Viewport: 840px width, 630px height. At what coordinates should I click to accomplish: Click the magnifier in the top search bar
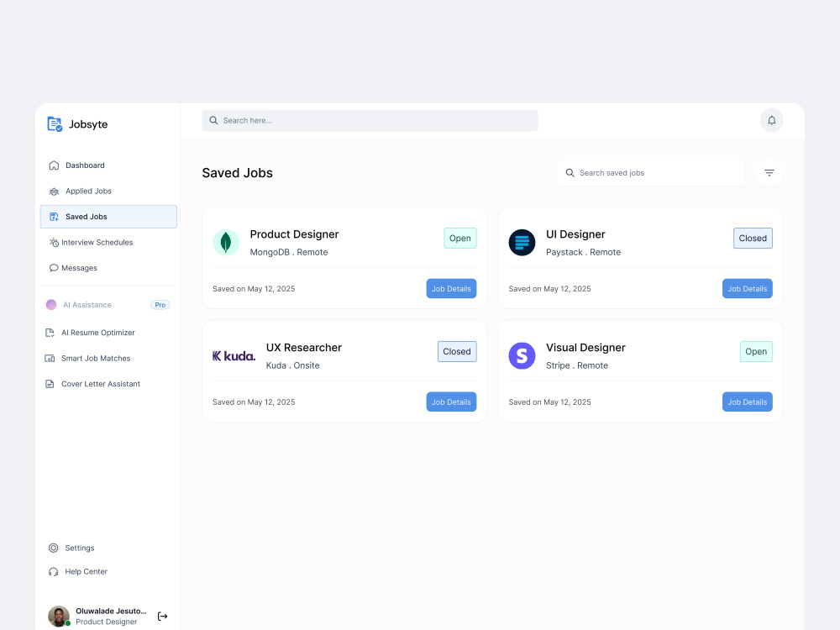coord(213,120)
